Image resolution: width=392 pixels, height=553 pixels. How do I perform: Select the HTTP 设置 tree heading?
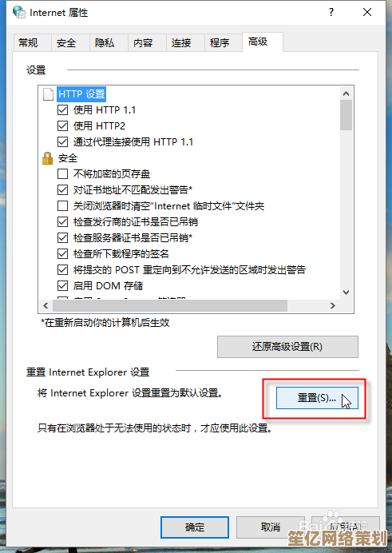coord(81,94)
